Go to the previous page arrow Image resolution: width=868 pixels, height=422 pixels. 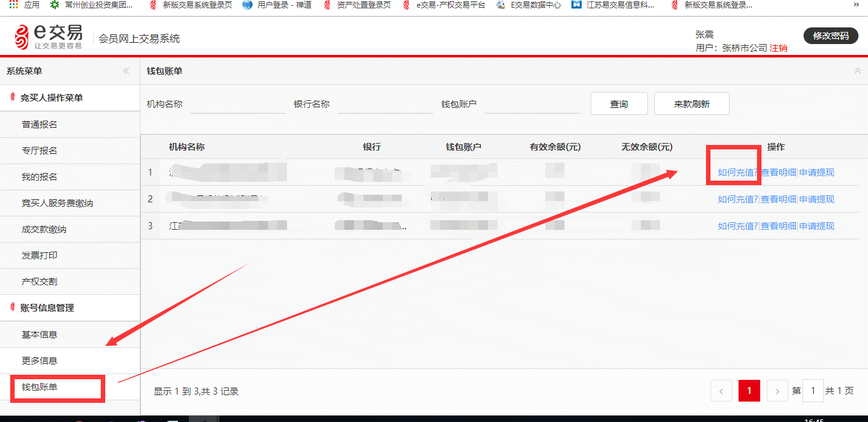pos(721,391)
